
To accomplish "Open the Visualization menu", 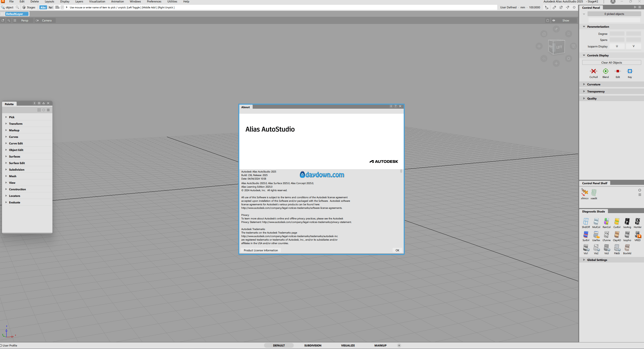I will click(x=97, y=2).
